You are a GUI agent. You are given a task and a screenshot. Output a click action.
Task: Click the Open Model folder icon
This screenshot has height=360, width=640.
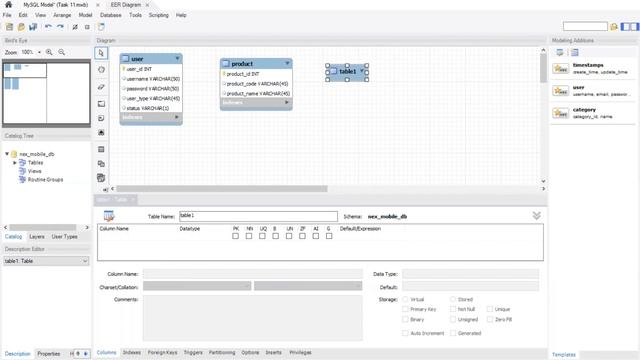(x=21, y=27)
